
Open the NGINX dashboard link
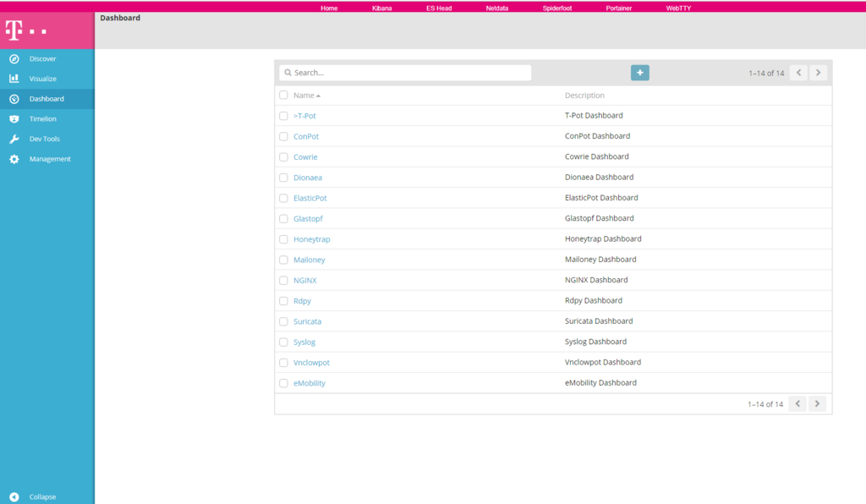tap(304, 281)
